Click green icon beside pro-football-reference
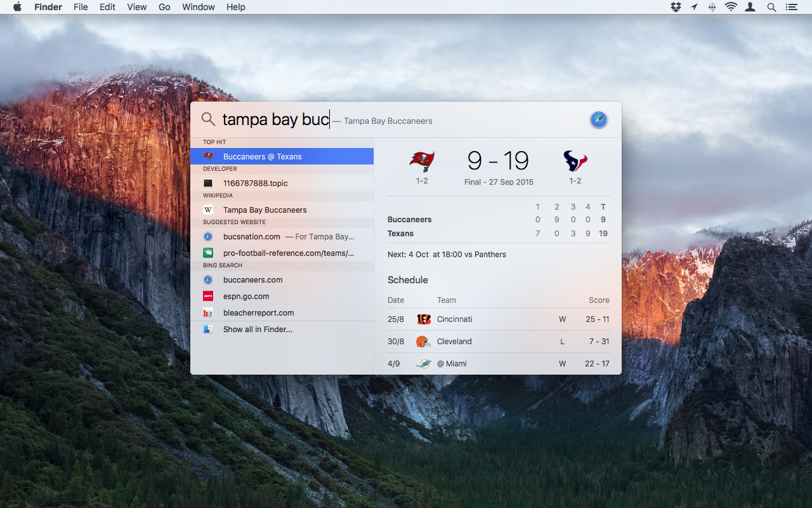 208,253
